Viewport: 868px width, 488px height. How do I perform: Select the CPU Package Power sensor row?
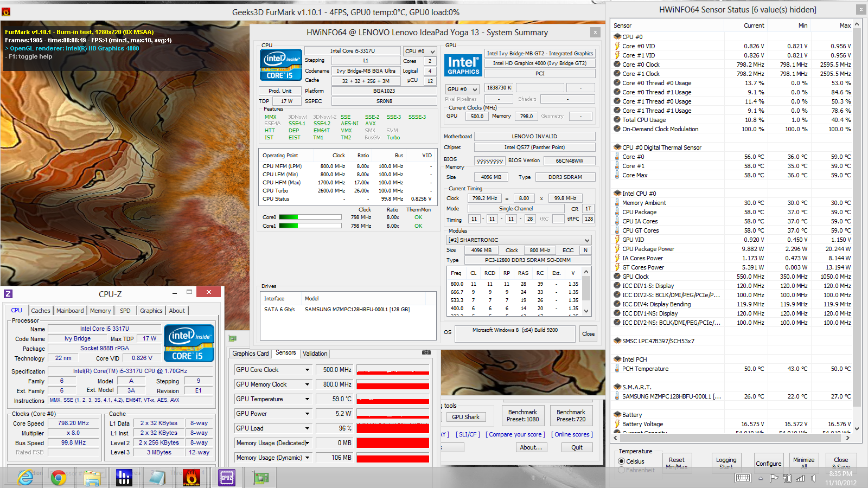[732, 249]
